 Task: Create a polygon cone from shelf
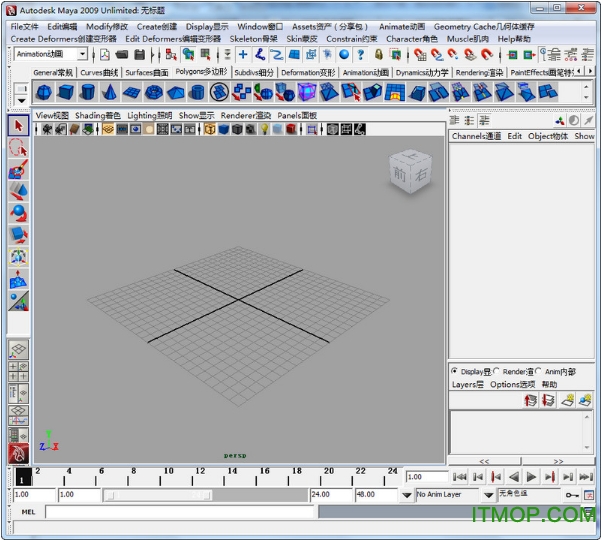(109, 92)
